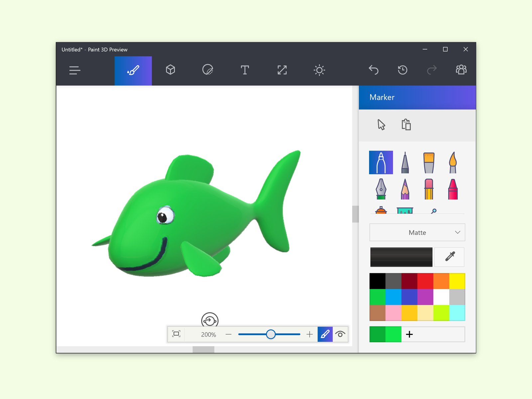Screen dimensions: 532x399
Task: Open the Stickers tab
Action: click(208, 70)
